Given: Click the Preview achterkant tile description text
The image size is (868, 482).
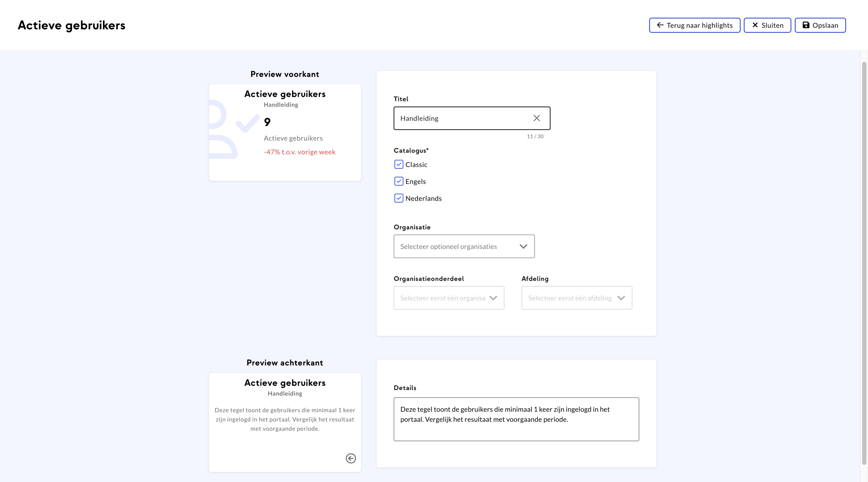Looking at the screenshot, I should tap(285, 419).
